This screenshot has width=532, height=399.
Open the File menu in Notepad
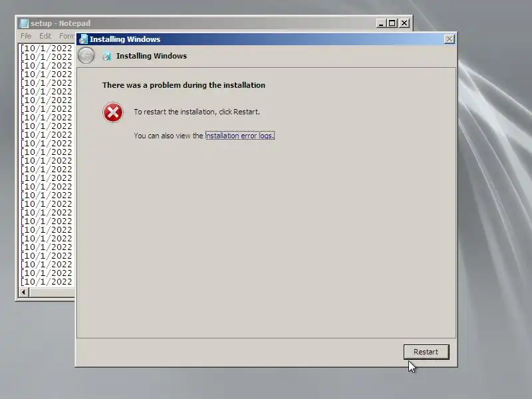pos(26,36)
